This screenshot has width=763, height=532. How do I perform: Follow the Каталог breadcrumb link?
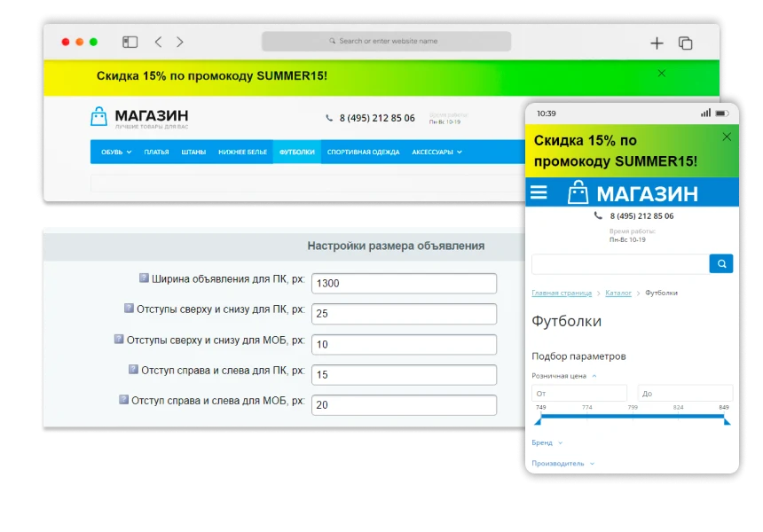tap(618, 293)
